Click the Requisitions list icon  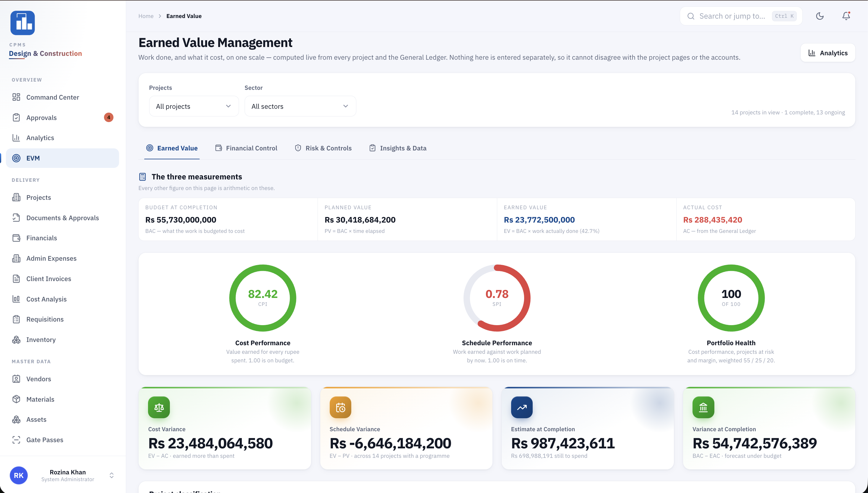[16, 319]
